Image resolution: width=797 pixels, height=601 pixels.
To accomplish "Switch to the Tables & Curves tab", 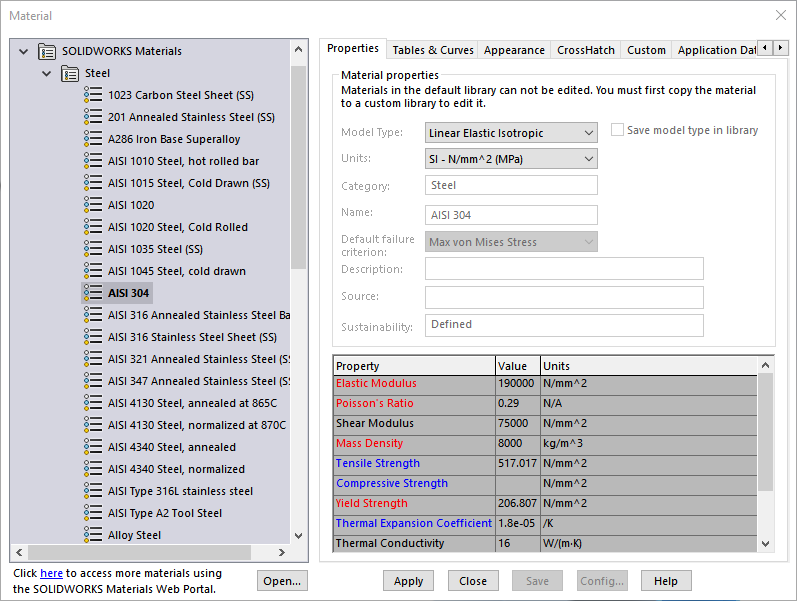I will point(433,50).
